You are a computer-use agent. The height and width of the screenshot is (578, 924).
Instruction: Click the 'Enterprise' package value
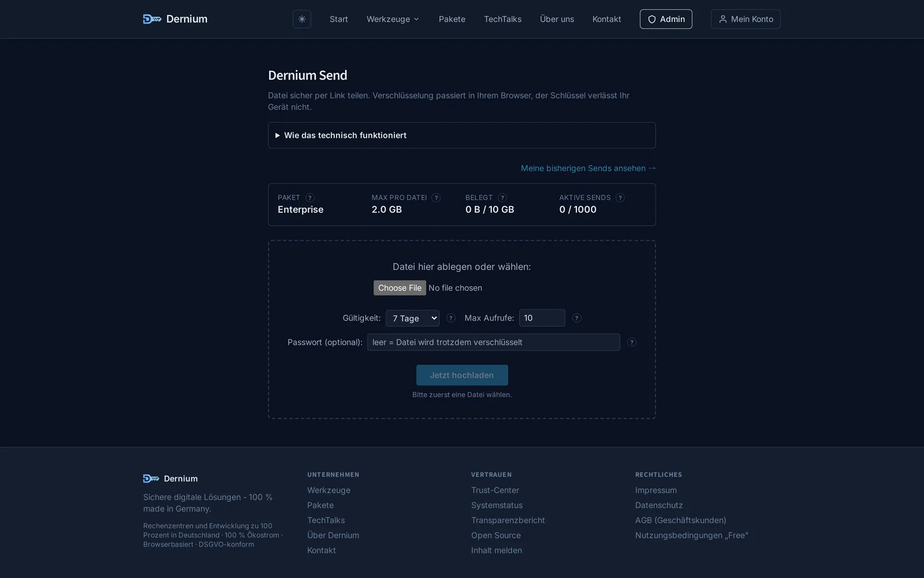click(300, 210)
